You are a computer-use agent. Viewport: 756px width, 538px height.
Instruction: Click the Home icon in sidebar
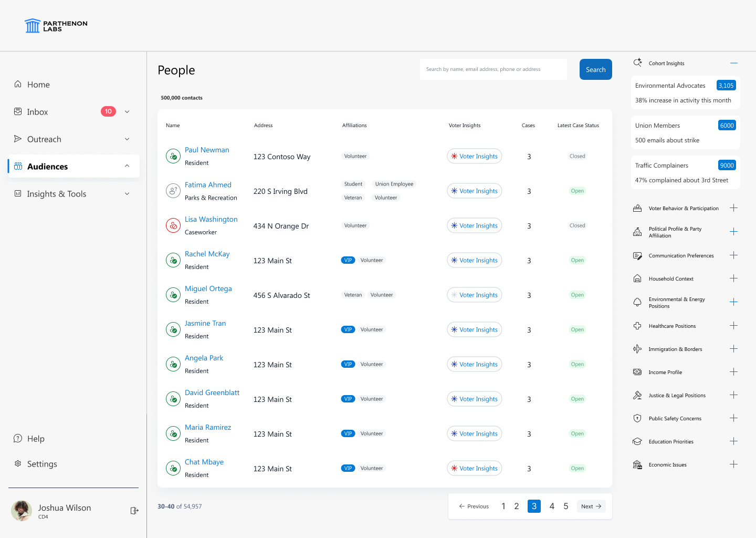[18, 84]
